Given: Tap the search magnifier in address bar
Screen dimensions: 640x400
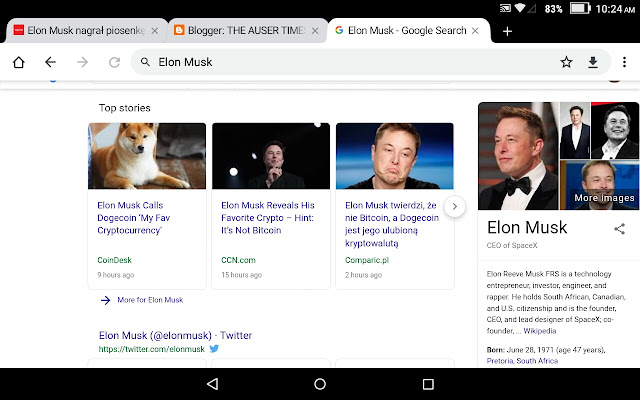Looking at the screenshot, I should coord(145,62).
